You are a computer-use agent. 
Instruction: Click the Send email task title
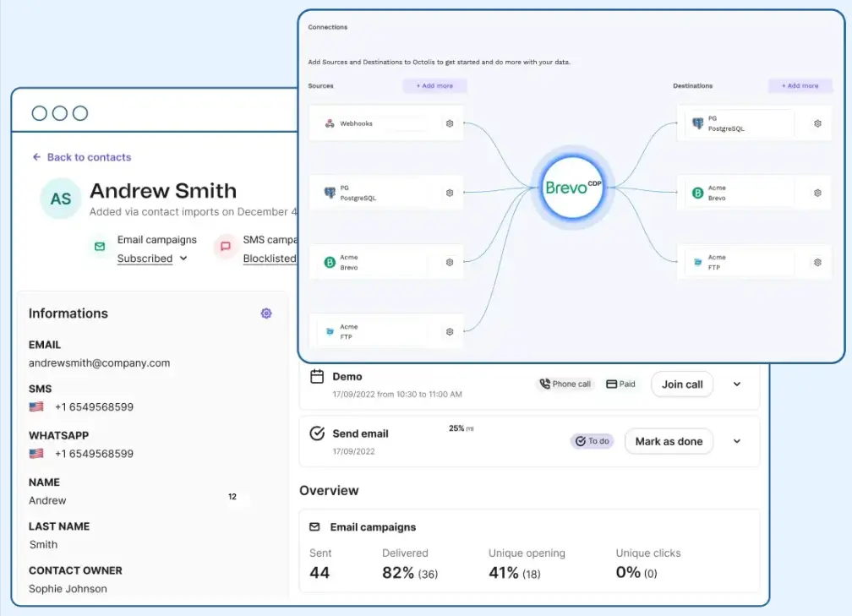[x=360, y=433]
